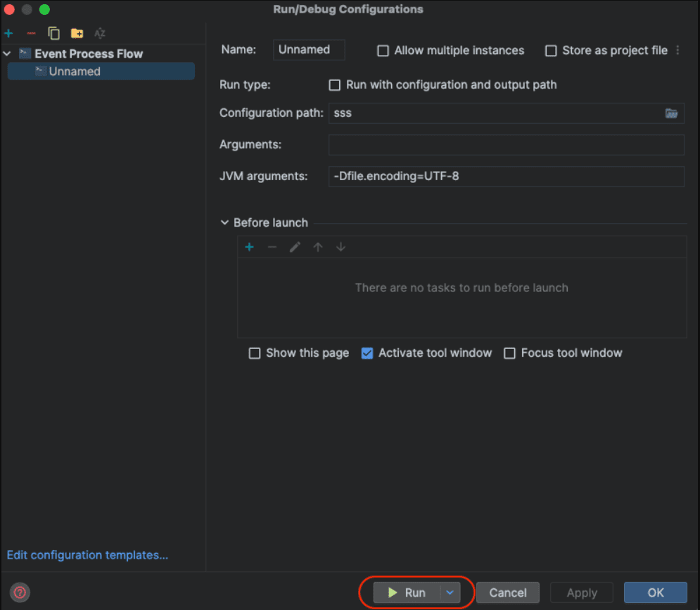Open Edit configuration templates

point(87,555)
